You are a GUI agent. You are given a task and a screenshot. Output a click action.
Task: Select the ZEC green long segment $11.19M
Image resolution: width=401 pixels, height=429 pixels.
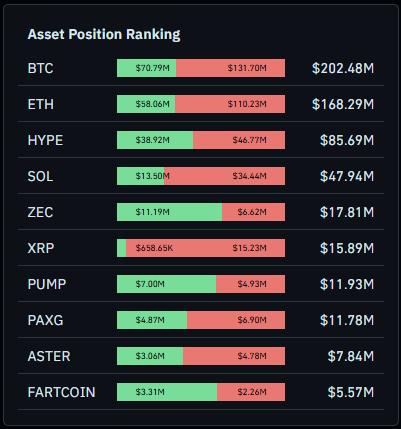pyautogui.click(x=169, y=212)
